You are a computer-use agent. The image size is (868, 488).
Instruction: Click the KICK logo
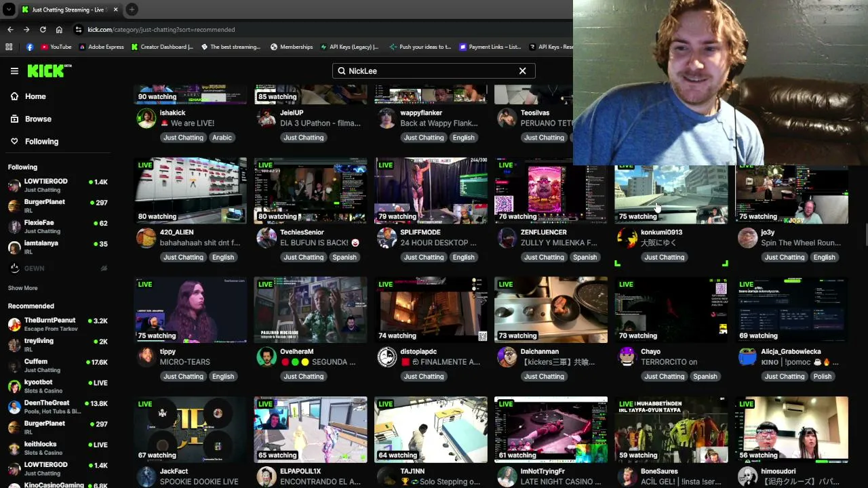pos(49,70)
